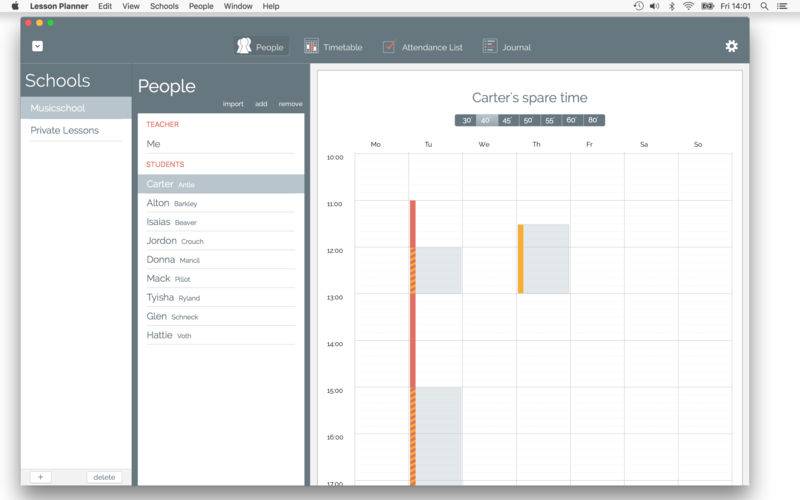Click the import button in People
Viewport: 800px width, 500px height.
click(232, 104)
